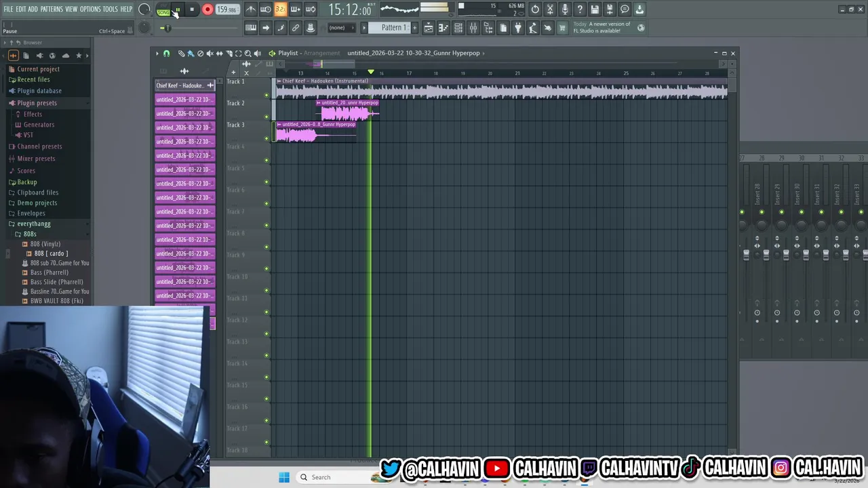Open the EDIT menu

[x=20, y=9]
